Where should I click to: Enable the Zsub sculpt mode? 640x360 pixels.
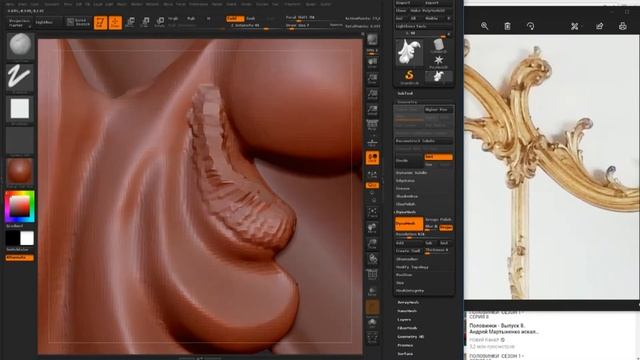(251, 18)
